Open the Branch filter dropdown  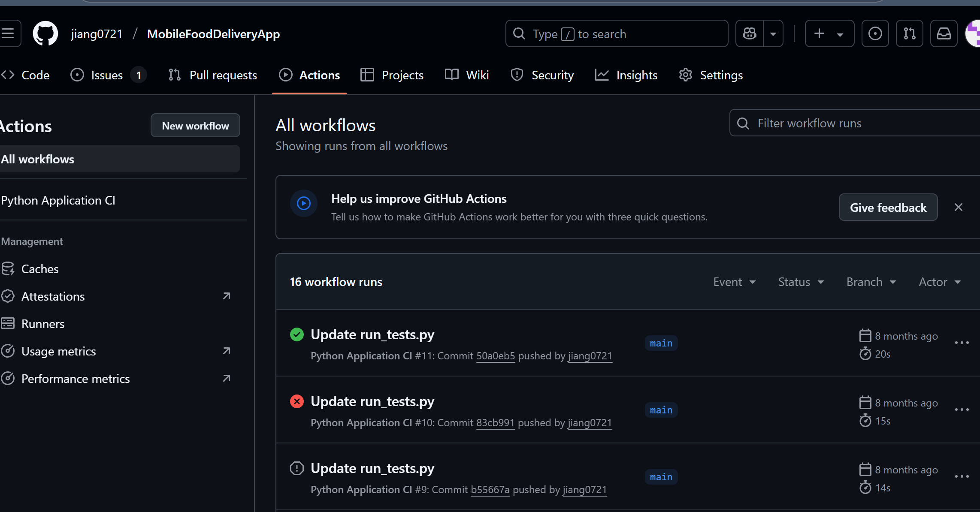coord(871,282)
